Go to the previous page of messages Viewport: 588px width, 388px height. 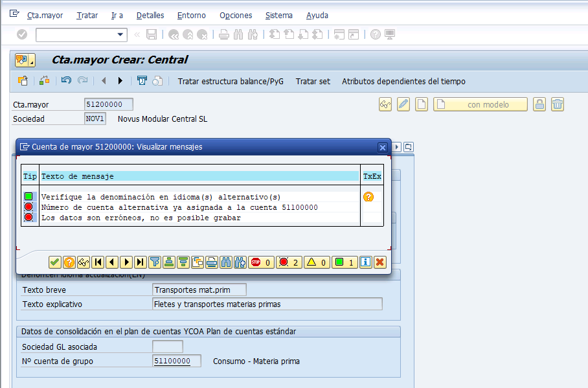click(x=112, y=262)
